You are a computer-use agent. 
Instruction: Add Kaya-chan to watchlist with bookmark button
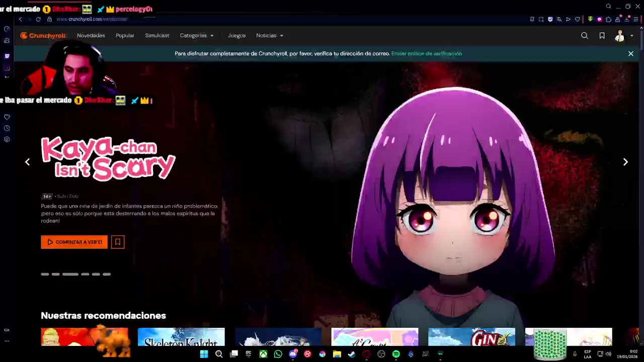tap(118, 242)
